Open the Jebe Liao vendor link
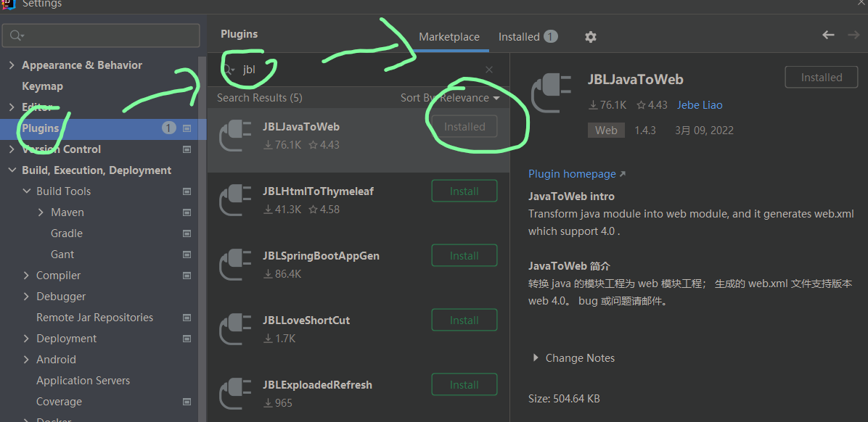The height and width of the screenshot is (422, 868). [700, 105]
